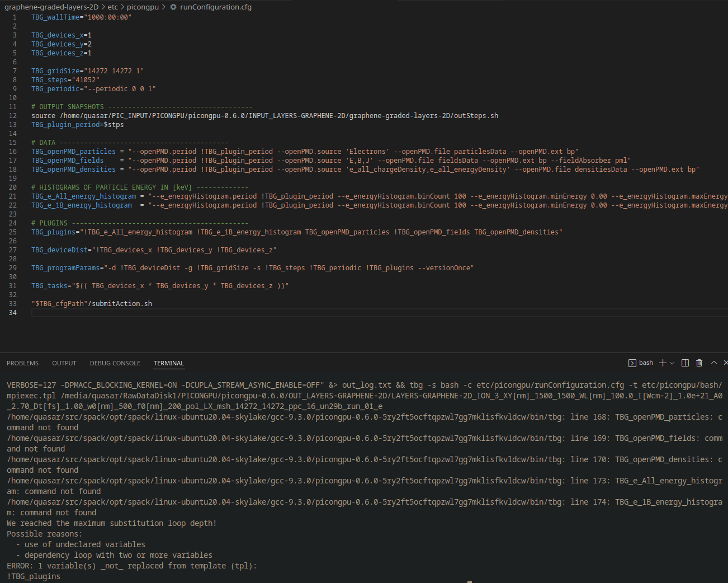The image size is (728, 583).
Task: Kill the active terminal with the trash icon
Action: coord(699,363)
